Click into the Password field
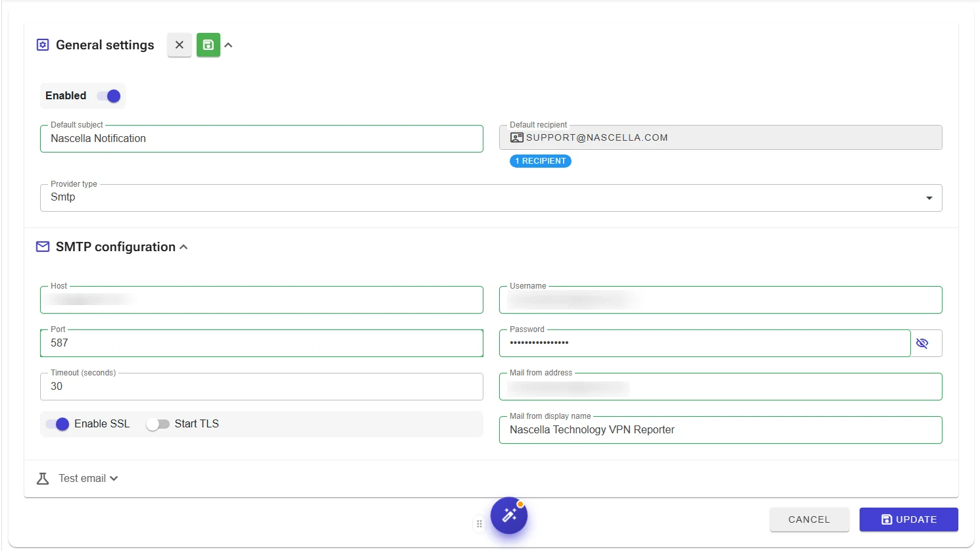This screenshot has width=980, height=551. point(705,343)
